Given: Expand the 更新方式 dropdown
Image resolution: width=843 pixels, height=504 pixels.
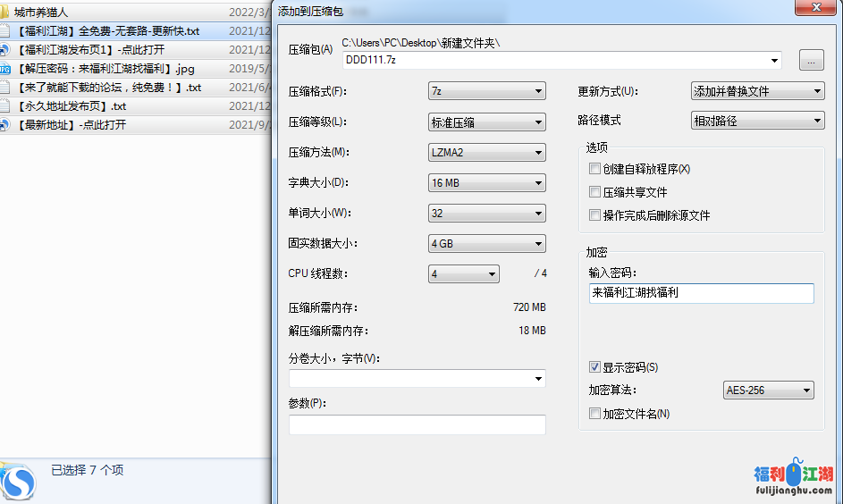Looking at the screenshot, I should coord(757,91).
